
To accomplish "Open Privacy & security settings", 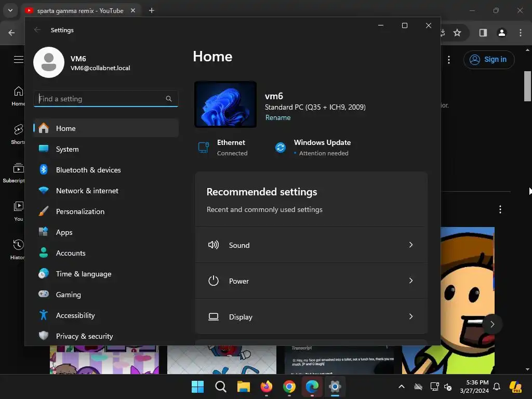I will pos(106,336).
